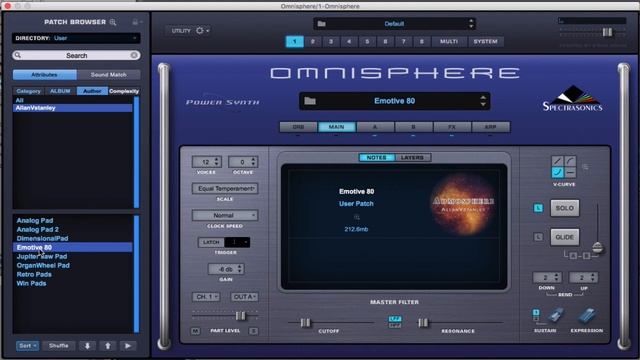Toggle the Solo mode L button
Image resolution: width=640 pixels, height=360 pixels.
(x=538, y=208)
